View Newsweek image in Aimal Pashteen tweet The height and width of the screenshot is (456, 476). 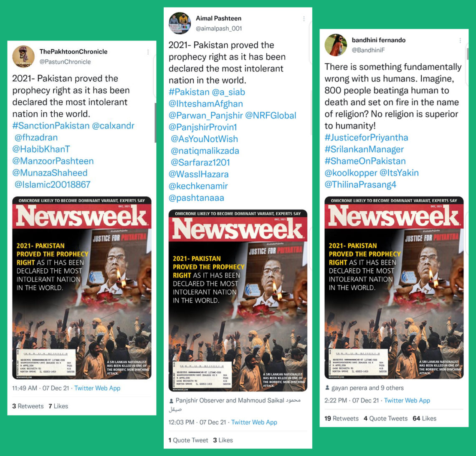pyautogui.click(x=238, y=300)
